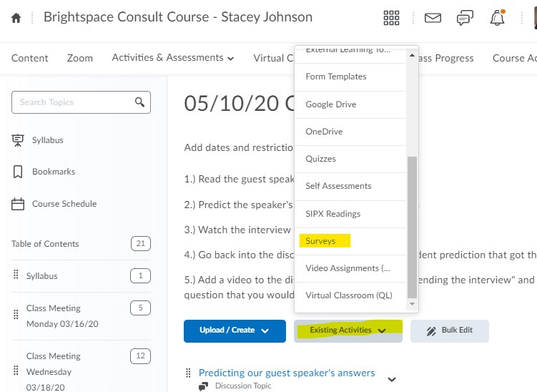The width and height of the screenshot is (537, 392).
Task: Open the messages envelope icon
Action: point(433,18)
